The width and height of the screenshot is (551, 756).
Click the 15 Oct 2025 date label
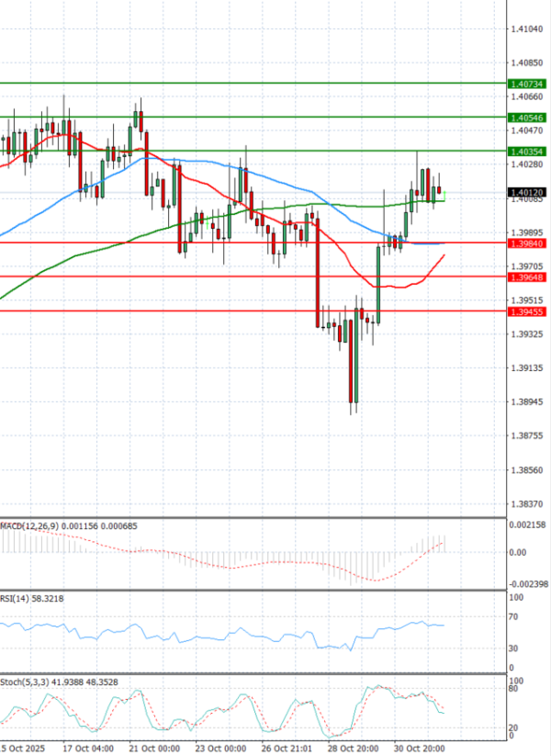25,749
